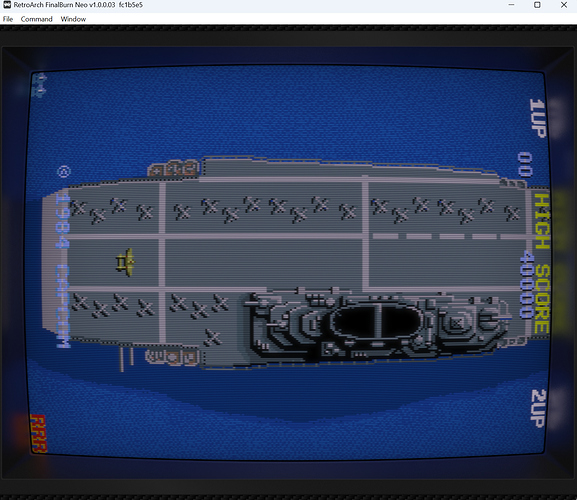Click the black oval carrier bridge tower
The image size is (577, 500).
coord(376,321)
